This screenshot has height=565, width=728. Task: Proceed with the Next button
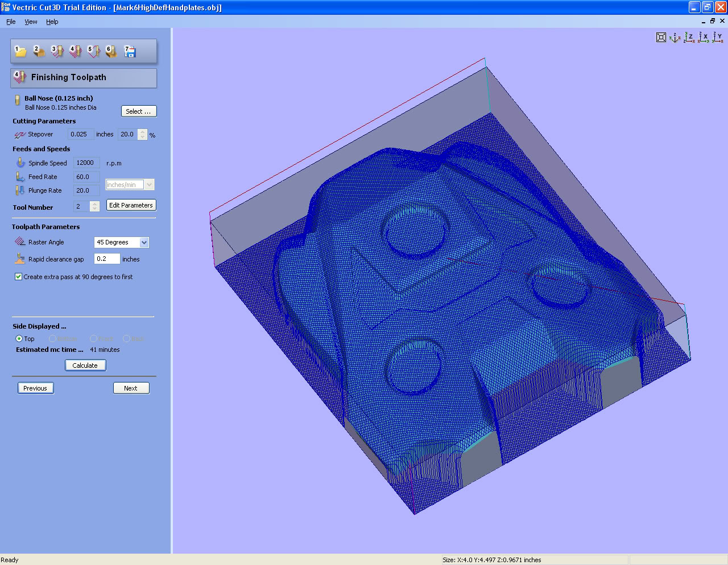[x=131, y=388]
